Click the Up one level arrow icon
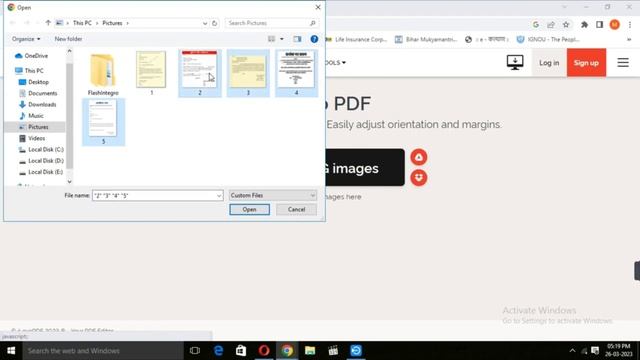Viewport: 640px width, 360px height. (x=48, y=23)
